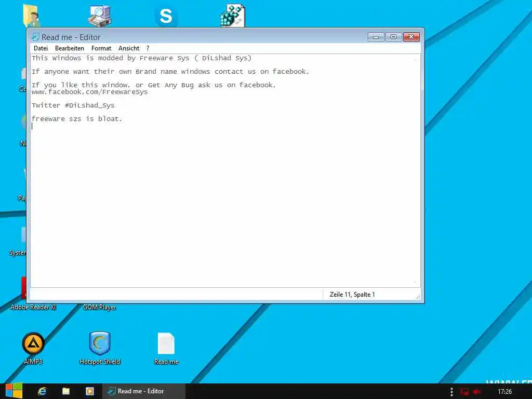This screenshot has width=532, height=399.
Task: Click the 17:26 clock
Action: [x=504, y=392]
